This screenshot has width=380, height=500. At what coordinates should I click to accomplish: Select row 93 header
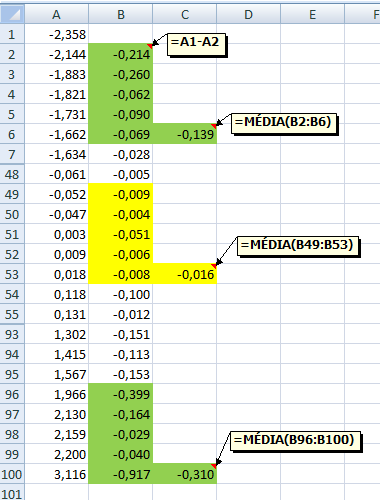click(12, 334)
